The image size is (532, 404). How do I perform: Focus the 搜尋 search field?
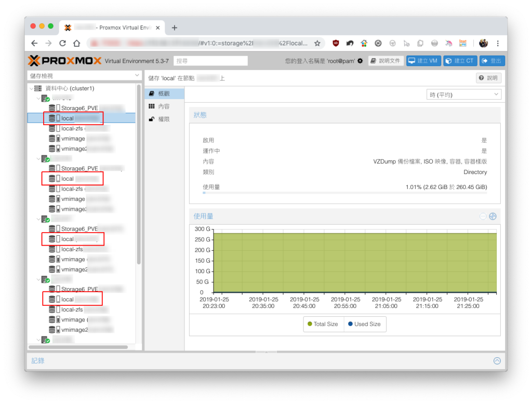point(210,61)
